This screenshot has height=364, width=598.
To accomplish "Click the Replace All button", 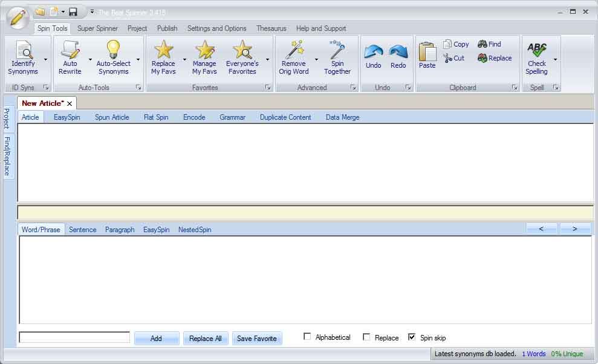I will pos(205,338).
